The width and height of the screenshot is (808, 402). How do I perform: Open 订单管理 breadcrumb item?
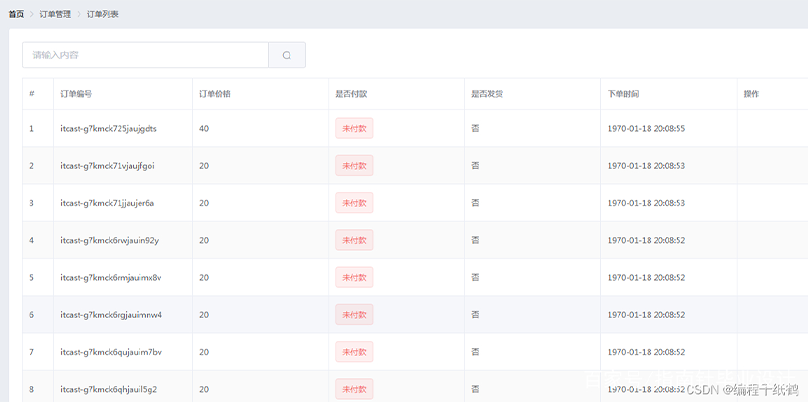coord(55,14)
